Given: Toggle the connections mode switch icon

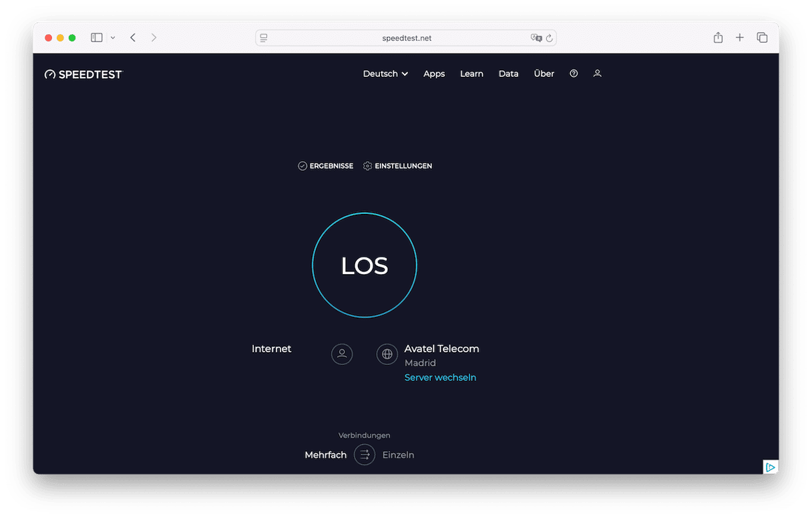Looking at the screenshot, I should (x=365, y=455).
